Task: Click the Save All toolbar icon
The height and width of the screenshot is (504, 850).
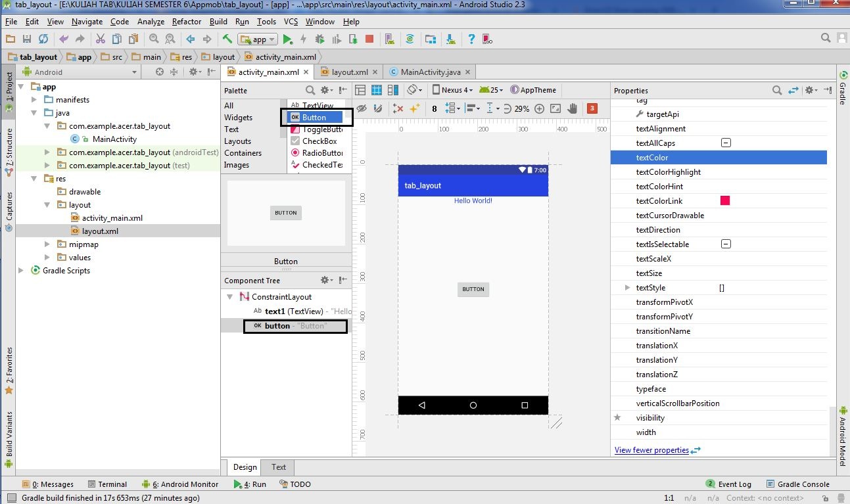Action: pyautogui.click(x=27, y=39)
